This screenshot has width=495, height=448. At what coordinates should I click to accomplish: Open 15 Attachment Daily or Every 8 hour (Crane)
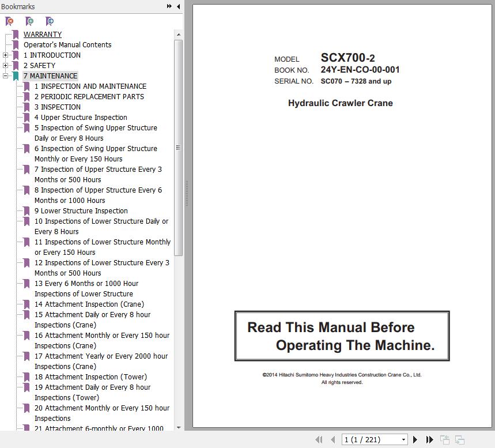tap(93, 320)
